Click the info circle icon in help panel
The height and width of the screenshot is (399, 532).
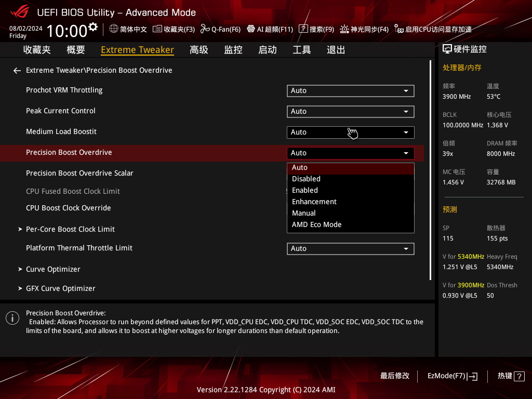pos(12,318)
